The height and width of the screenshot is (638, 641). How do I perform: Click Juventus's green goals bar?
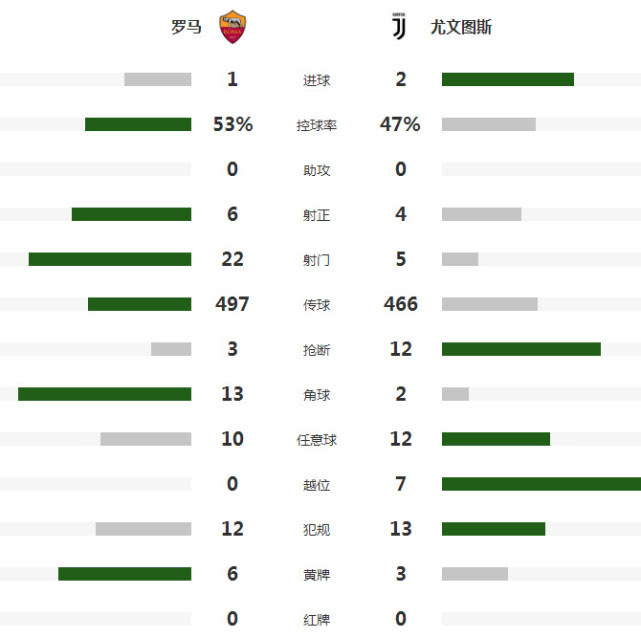[508, 79]
